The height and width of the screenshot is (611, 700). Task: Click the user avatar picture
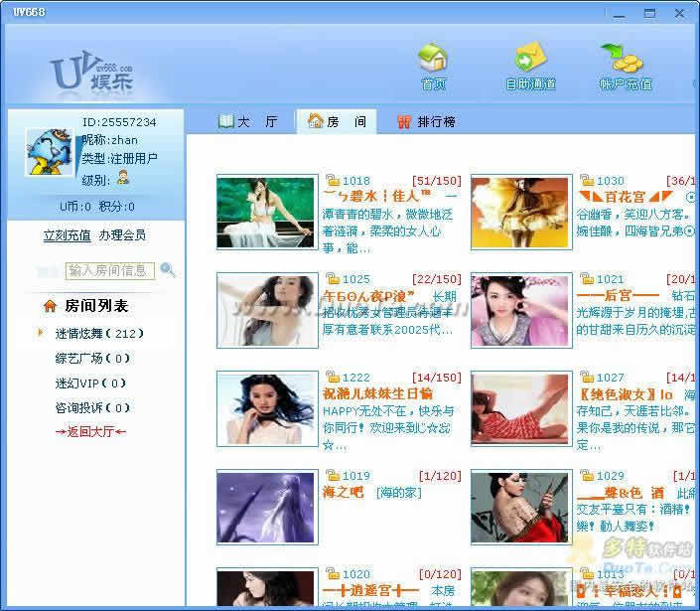coord(49,152)
